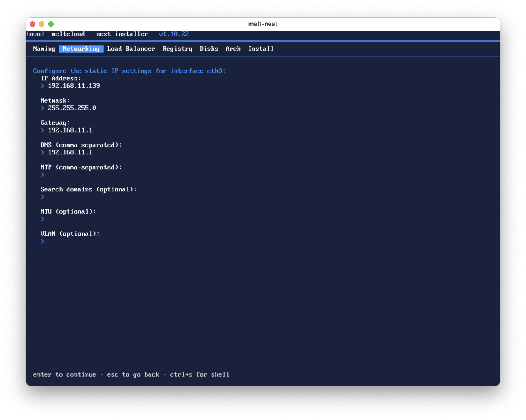Screen dimensions: 526x420
Task: Click the nest-installer header text
Action: (x=122, y=34)
